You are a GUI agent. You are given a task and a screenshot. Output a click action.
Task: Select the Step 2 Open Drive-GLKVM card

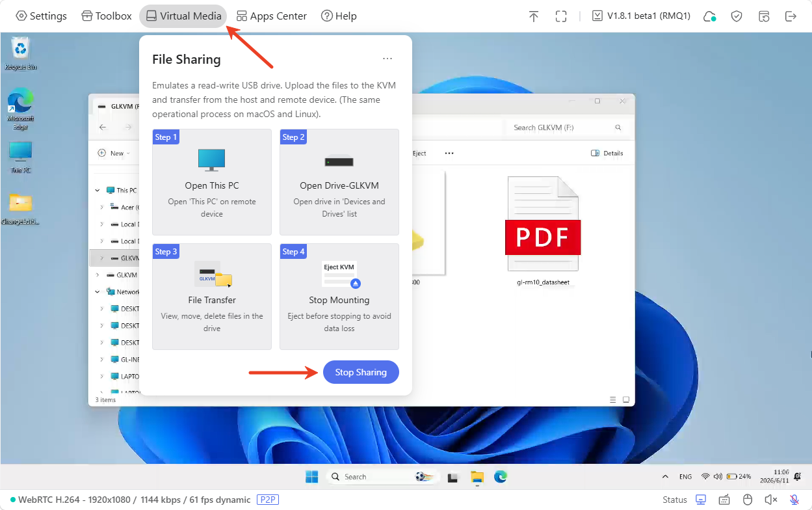click(x=339, y=182)
